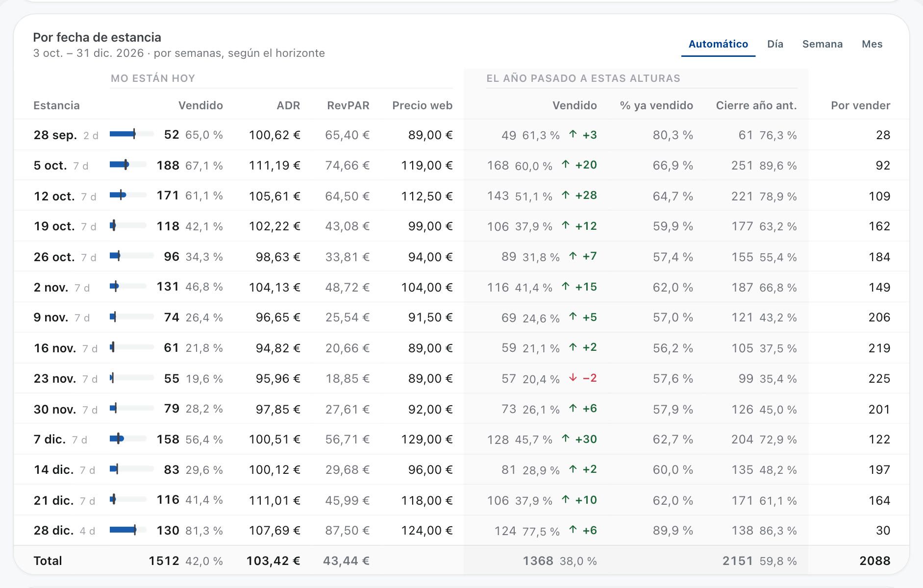The height and width of the screenshot is (588, 923).
Task: Click the Total sold value '1512'
Action: (x=164, y=561)
